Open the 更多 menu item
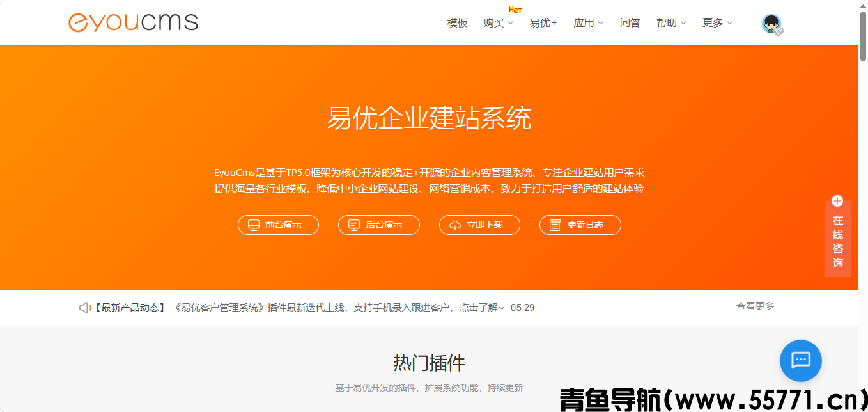Viewport: 868px width, 412px height. coord(713,23)
